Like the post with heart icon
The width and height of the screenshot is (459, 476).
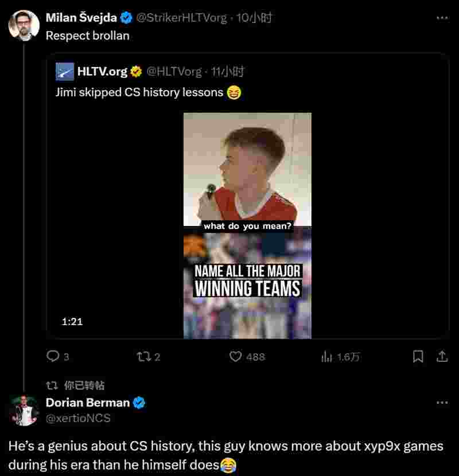(235, 357)
